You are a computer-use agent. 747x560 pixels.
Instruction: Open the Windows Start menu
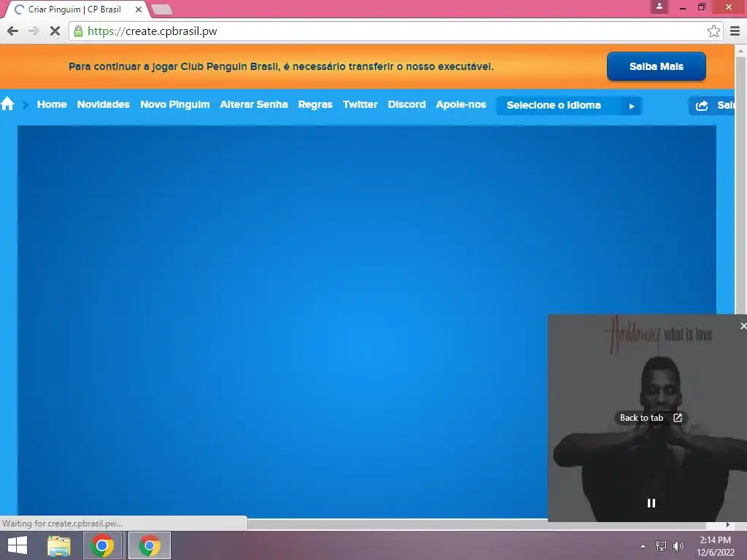click(x=18, y=545)
